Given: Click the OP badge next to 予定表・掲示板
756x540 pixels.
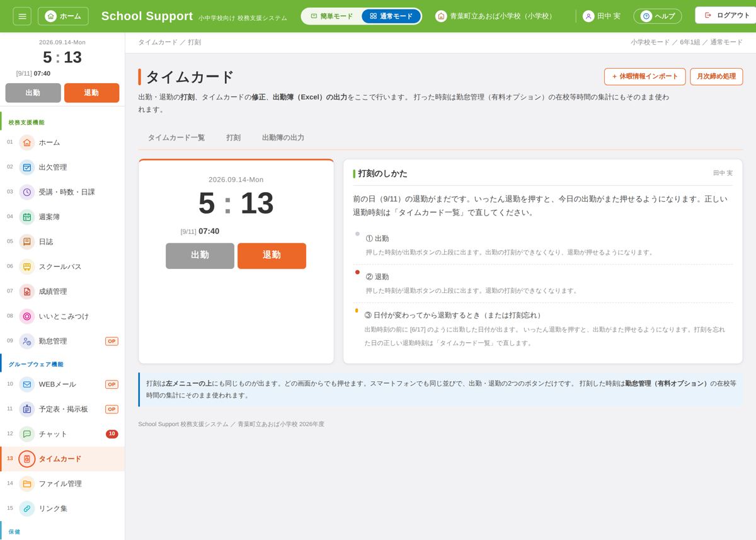Looking at the screenshot, I should tap(112, 409).
